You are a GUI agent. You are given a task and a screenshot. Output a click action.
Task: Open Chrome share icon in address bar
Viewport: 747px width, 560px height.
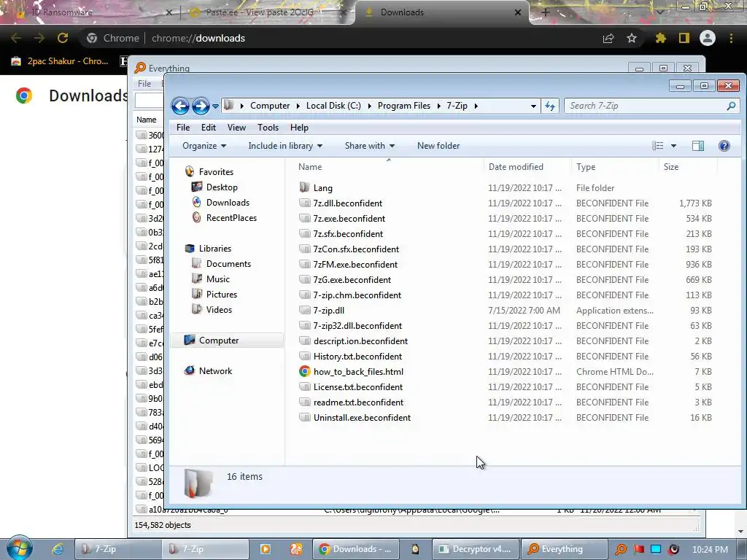[608, 38]
